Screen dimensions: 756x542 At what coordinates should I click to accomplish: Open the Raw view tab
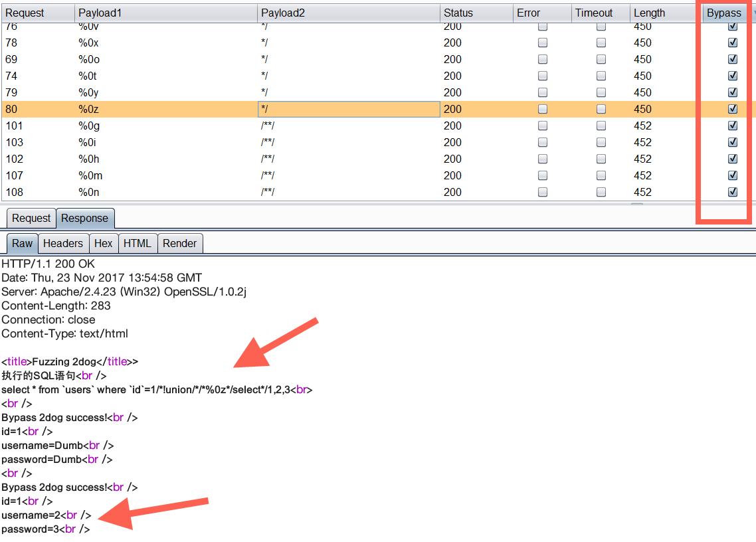click(21, 243)
